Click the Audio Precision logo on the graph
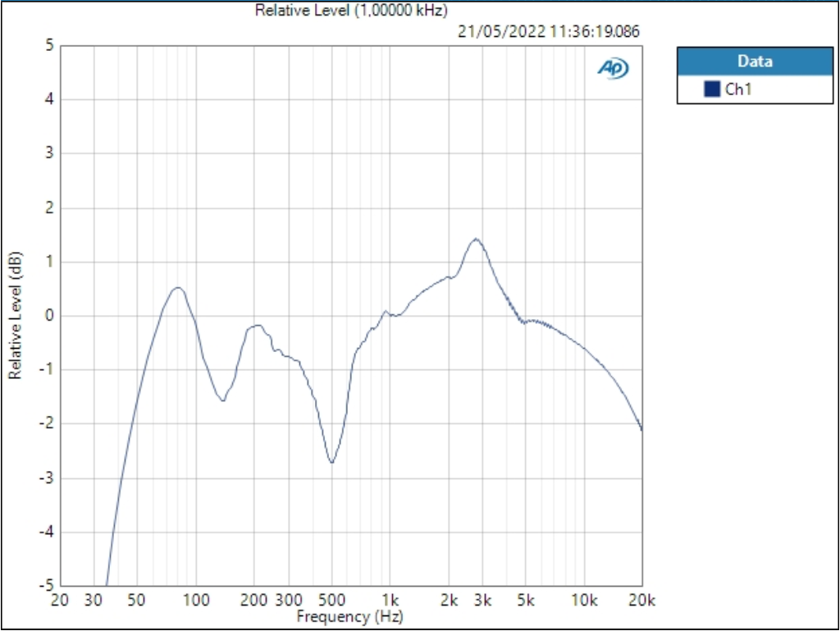Screen dimensions: 840x631 [x=612, y=69]
